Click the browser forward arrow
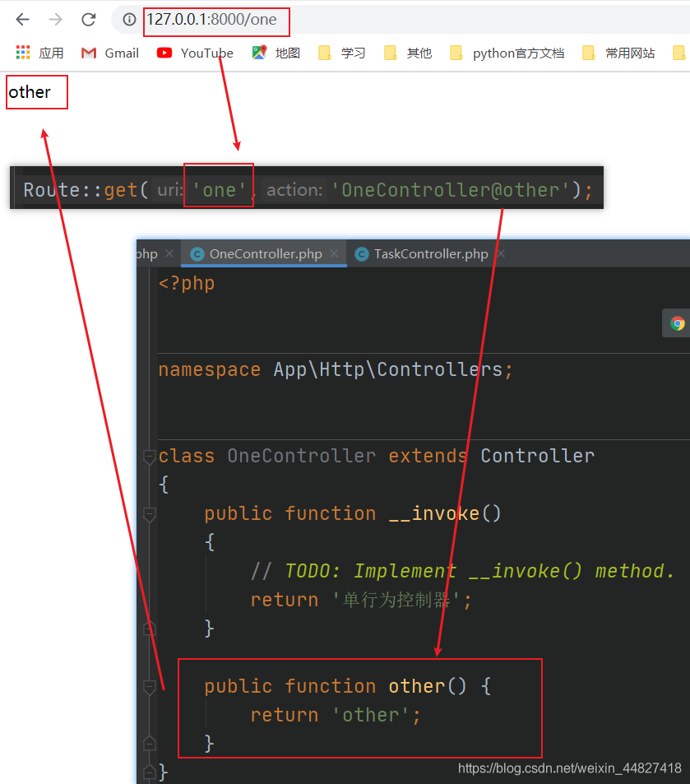Image resolution: width=690 pixels, height=784 pixels. coord(55,20)
